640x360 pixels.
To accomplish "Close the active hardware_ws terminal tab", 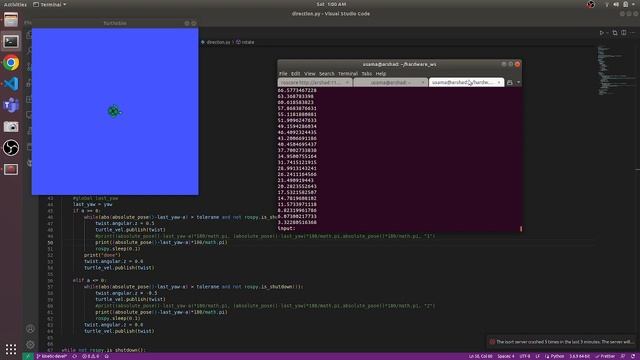I will point(499,82).
